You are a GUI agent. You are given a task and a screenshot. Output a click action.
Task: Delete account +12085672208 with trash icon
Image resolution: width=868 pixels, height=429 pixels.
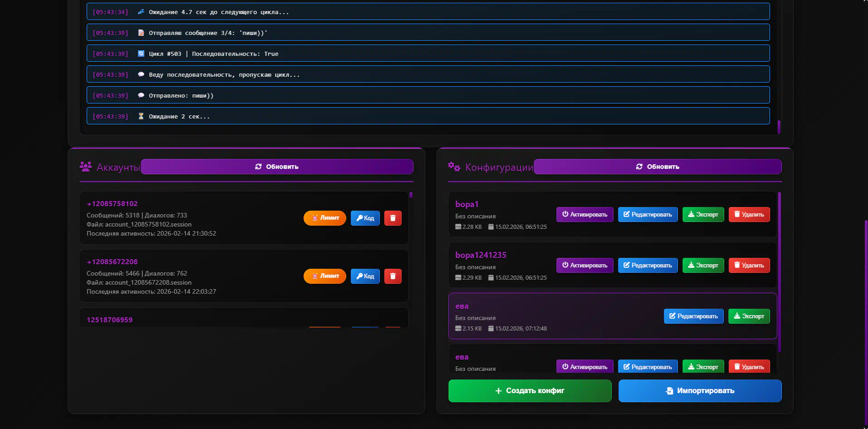pyautogui.click(x=392, y=276)
